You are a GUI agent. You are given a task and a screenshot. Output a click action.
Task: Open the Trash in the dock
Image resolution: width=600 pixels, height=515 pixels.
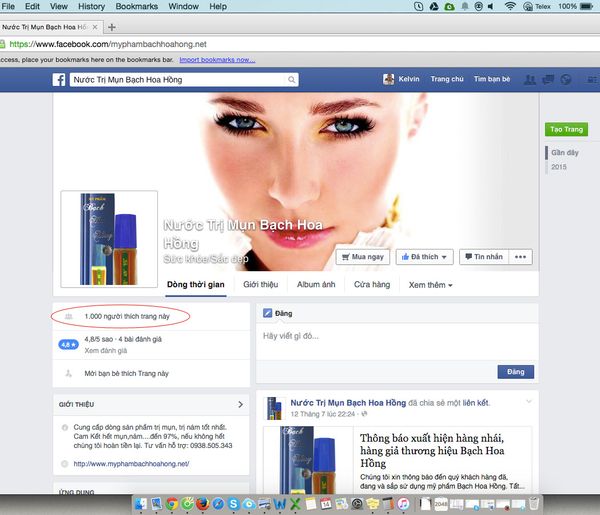[534, 503]
